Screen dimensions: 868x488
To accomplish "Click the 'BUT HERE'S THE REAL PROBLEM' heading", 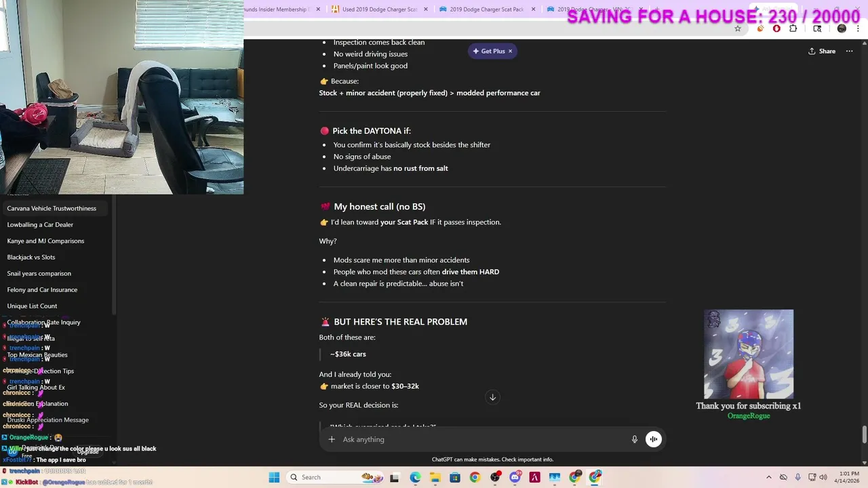I will click(x=400, y=322).
